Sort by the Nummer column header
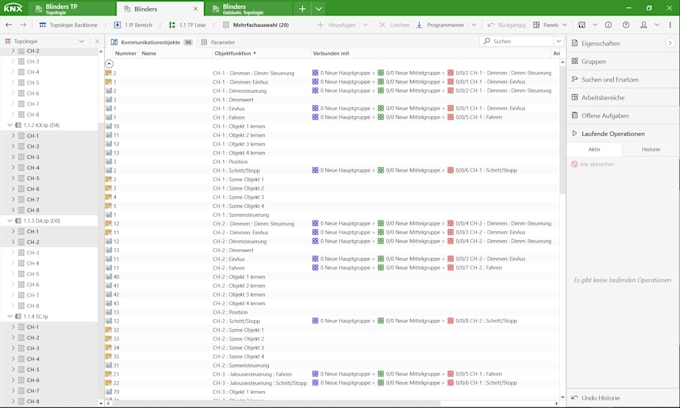 (126, 53)
